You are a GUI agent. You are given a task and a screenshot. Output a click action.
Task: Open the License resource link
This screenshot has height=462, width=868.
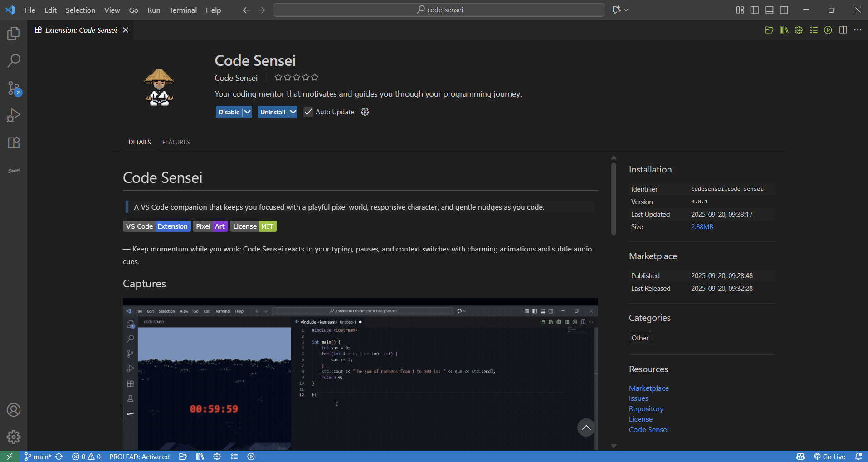point(641,419)
